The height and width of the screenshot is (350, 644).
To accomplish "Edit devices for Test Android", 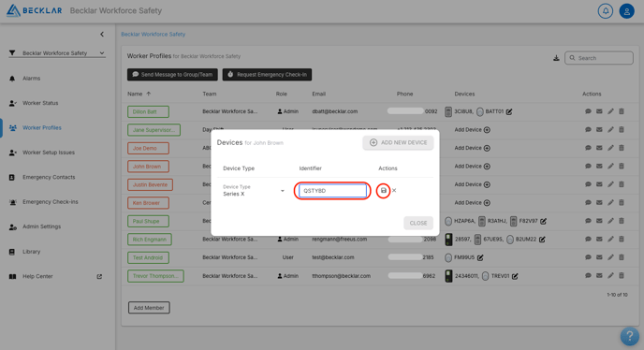I will [x=480, y=257].
